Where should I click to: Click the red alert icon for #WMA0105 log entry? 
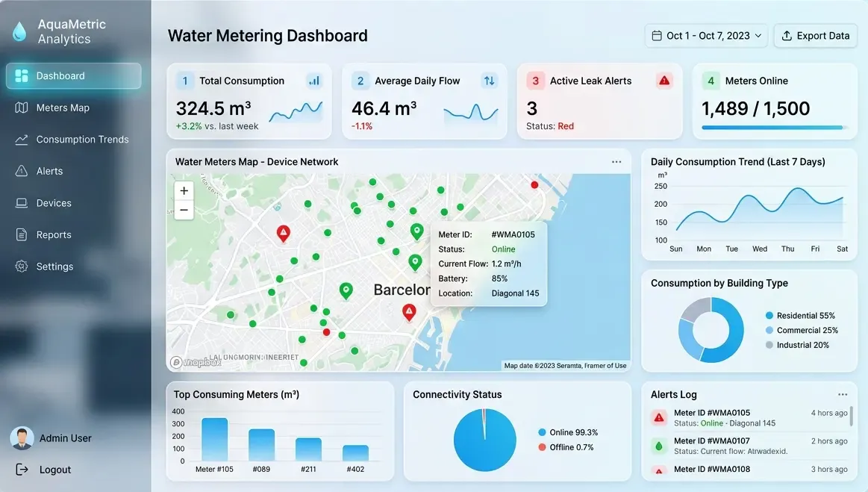pyautogui.click(x=659, y=418)
